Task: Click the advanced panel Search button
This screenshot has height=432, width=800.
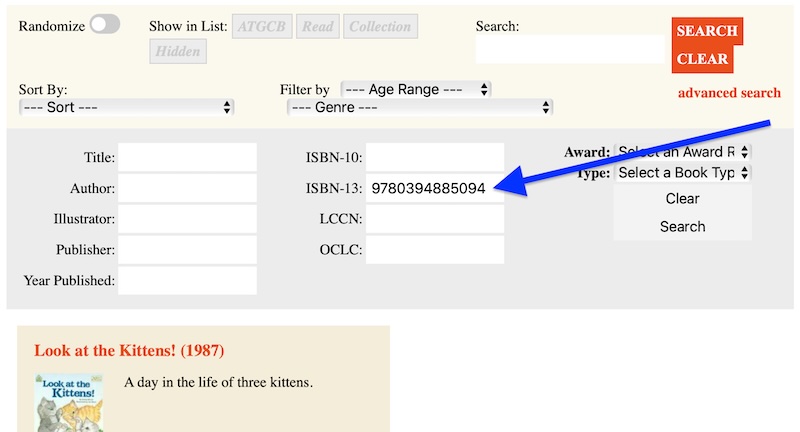Action: pos(682,227)
